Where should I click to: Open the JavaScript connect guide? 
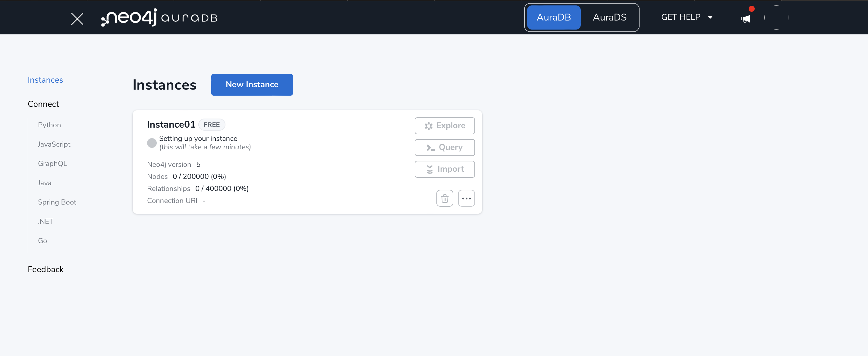(x=54, y=144)
